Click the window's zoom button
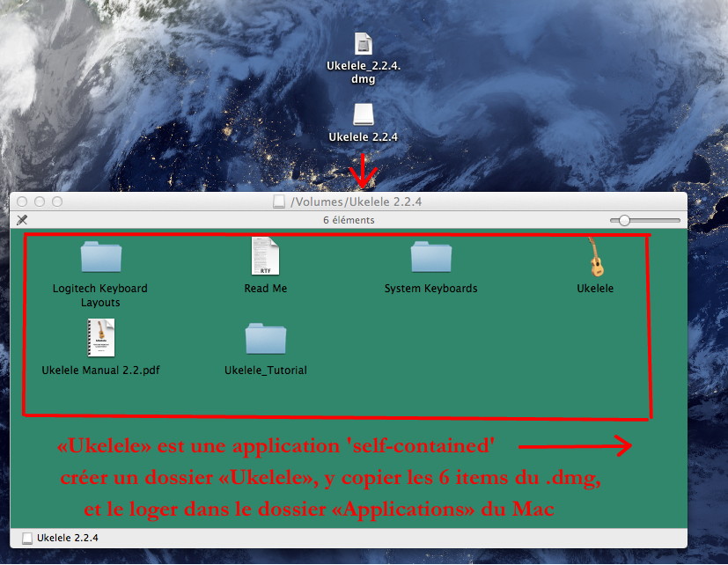 click(57, 202)
